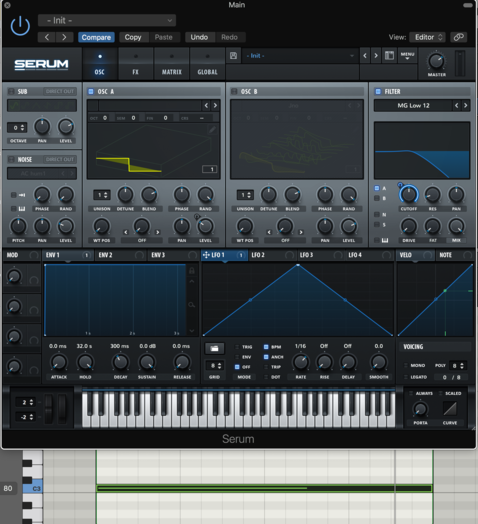Open the preset browser panel icon
Image resolution: width=478 pixels, height=524 pixels.
[389, 55]
